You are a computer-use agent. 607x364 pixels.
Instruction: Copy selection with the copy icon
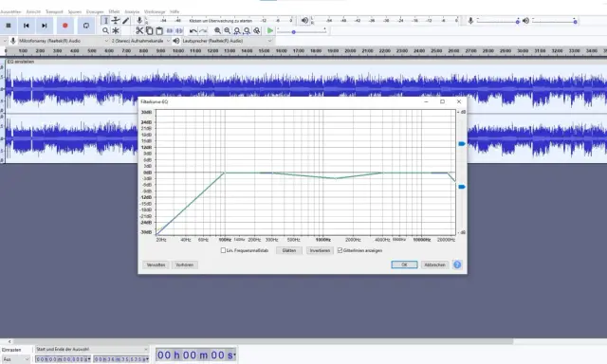[149, 30]
